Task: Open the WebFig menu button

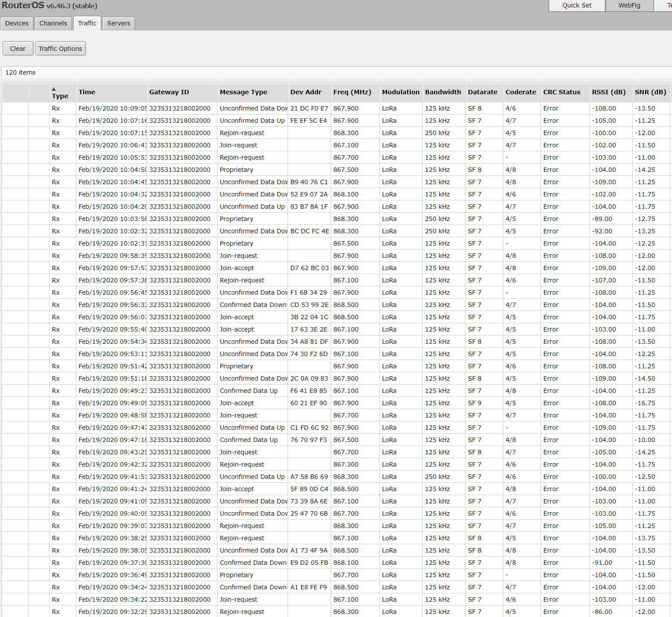Action: tap(629, 5)
